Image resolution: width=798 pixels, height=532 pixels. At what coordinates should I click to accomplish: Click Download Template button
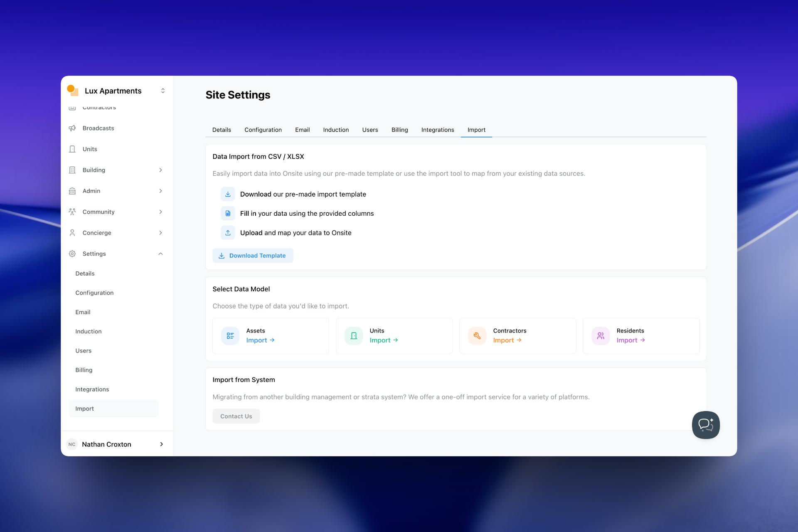pos(253,256)
